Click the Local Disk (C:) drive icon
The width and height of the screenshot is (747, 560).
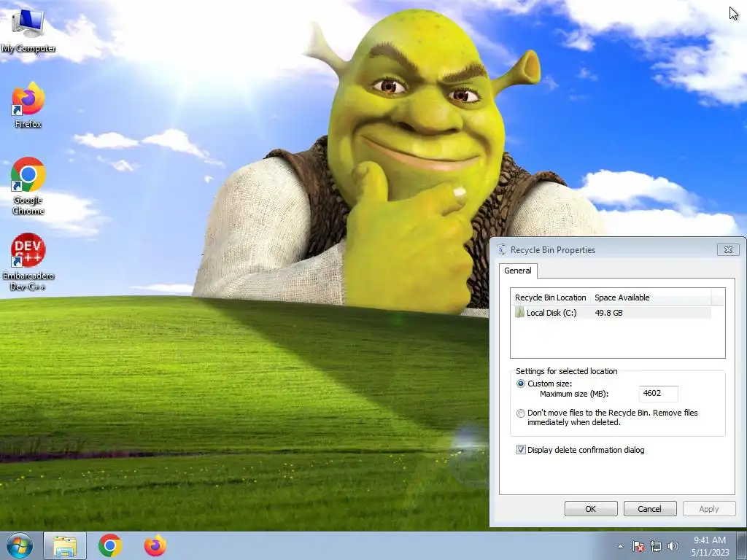[519, 313]
